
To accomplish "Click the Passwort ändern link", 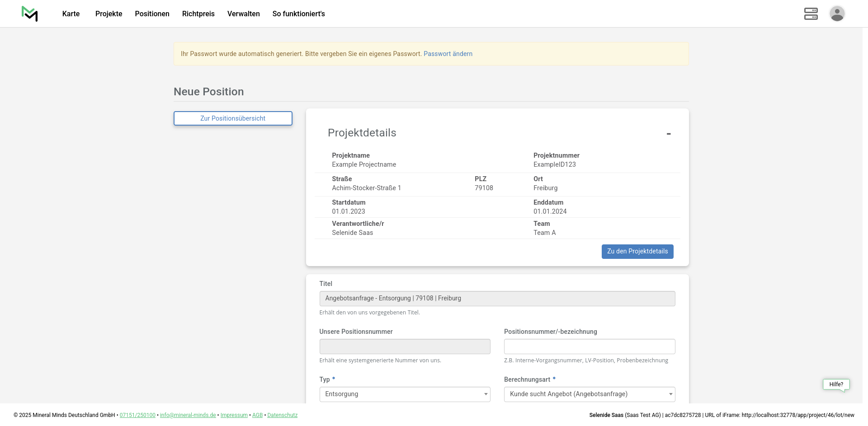I will pyautogui.click(x=448, y=54).
